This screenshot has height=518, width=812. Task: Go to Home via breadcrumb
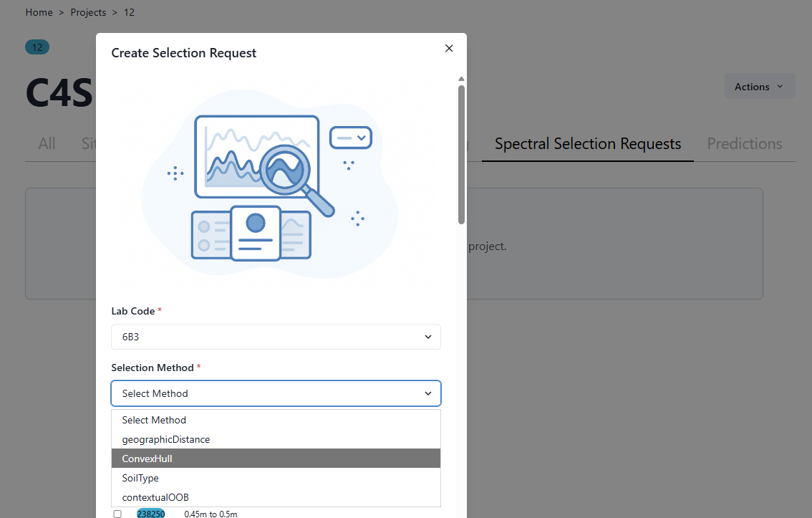[x=39, y=12]
